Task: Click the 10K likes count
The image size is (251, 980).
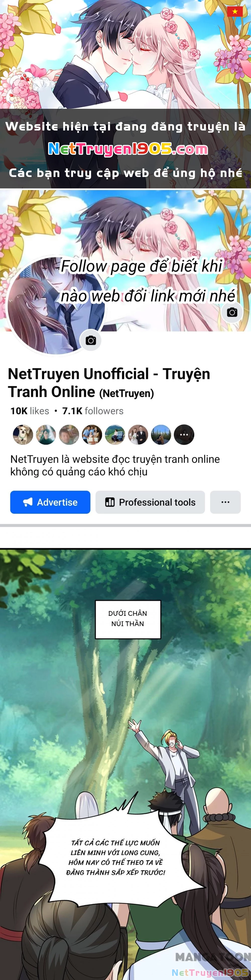Action: coord(30,411)
